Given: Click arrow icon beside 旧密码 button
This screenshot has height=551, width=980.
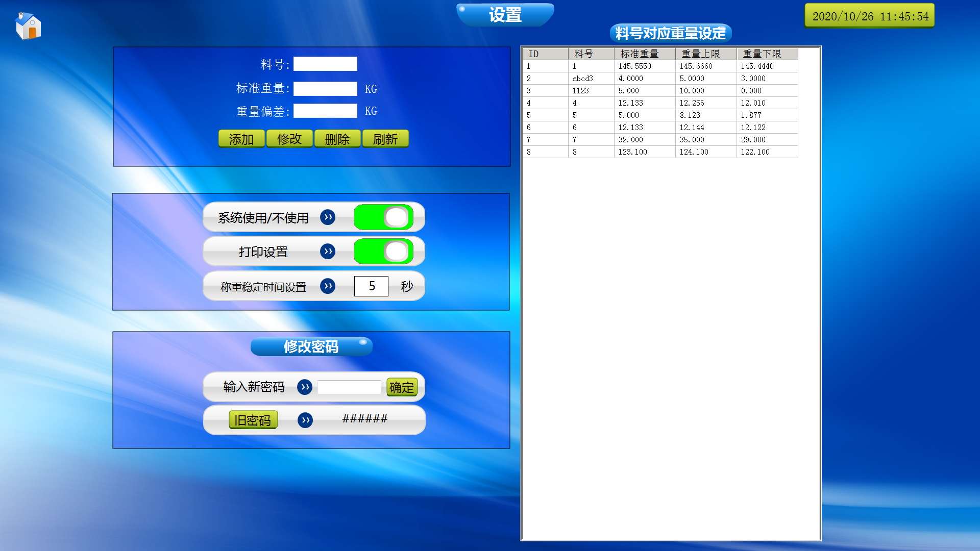Looking at the screenshot, I should [x=305, y=420].
